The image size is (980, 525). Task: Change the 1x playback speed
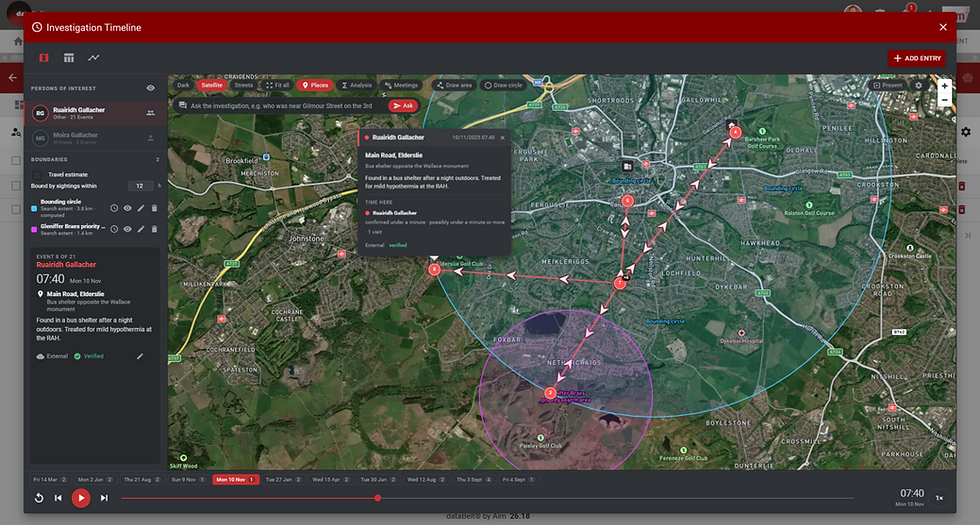939,498
